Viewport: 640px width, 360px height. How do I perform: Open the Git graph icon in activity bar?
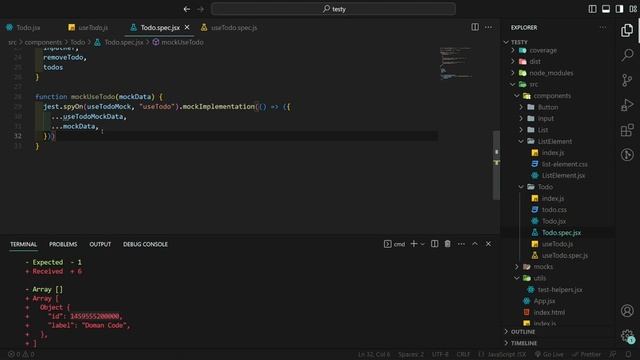(x=627, y=155)
